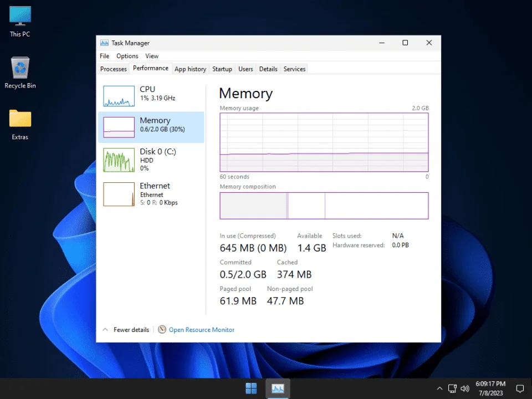This screenshot has height=399, width=532.
Task: Click the CPU 1% 3.19 GHz text
Action: pyautogui.click(x=157, y=98)
